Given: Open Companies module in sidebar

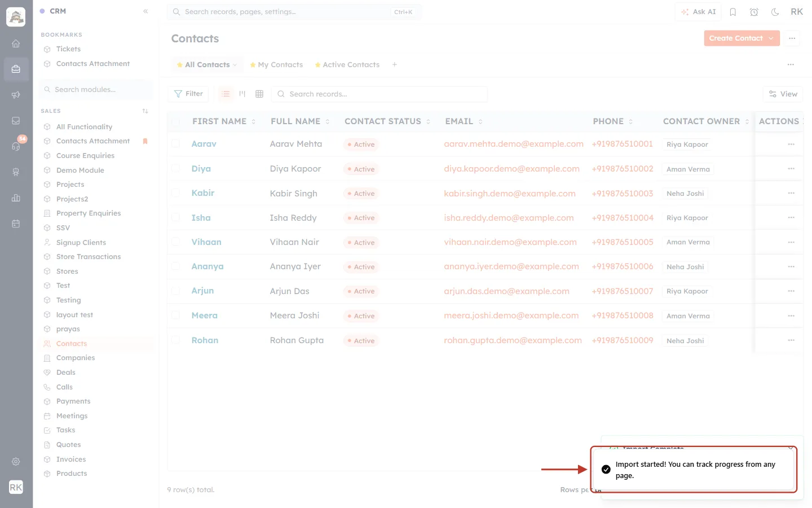Looking at the screenshot, I should (x=76, y=358).
